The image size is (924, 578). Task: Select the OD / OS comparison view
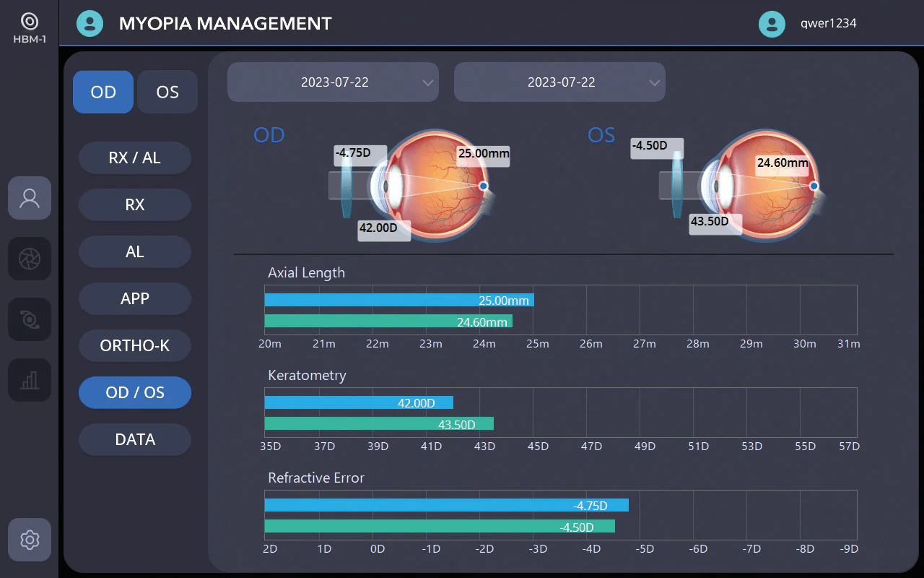(135, 392)
